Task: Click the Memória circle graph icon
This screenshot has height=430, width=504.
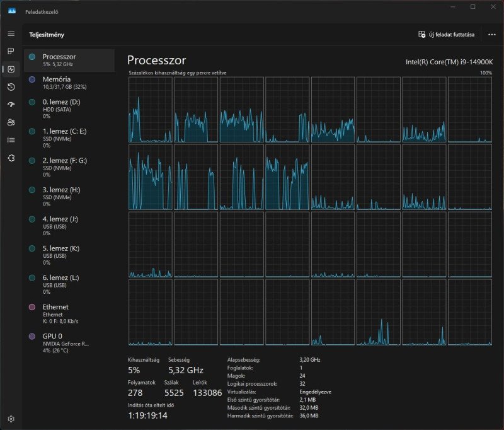Action: coord(32,79)
